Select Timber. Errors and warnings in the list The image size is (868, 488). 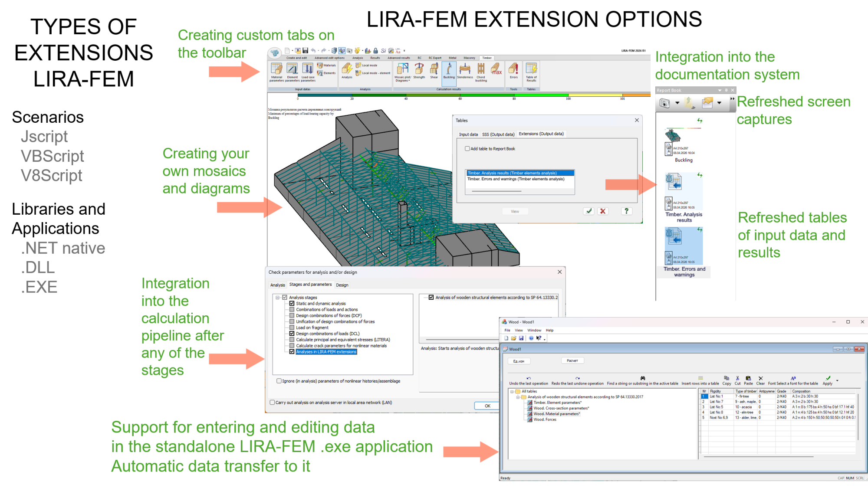[x=516, y=179]
